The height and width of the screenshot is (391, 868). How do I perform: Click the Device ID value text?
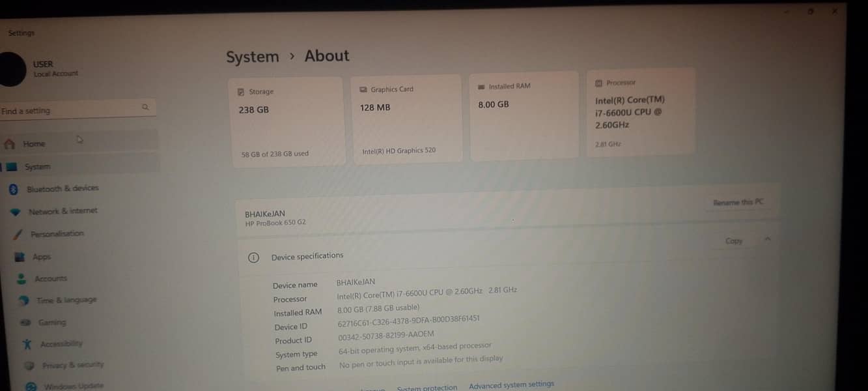coord(409,320)
